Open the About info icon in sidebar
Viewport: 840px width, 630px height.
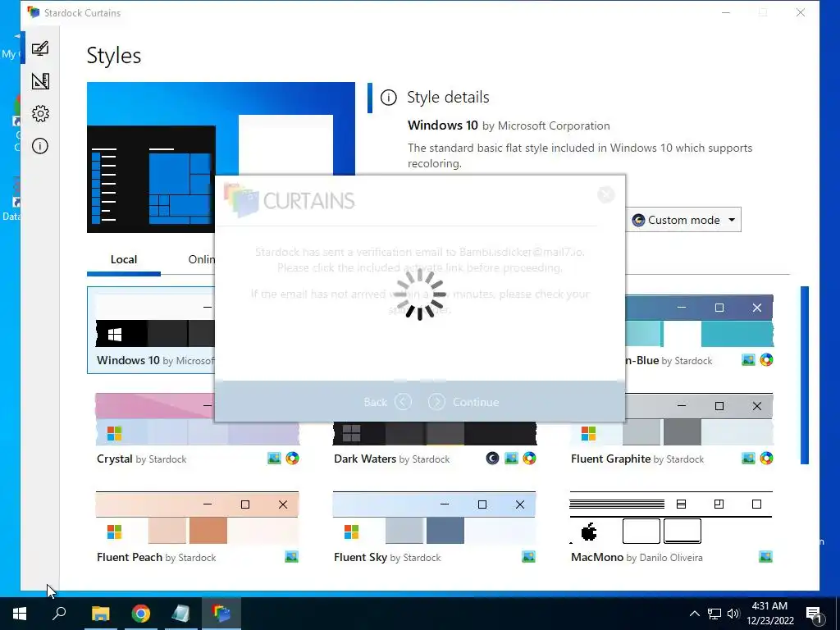click(x=40, y=146)
